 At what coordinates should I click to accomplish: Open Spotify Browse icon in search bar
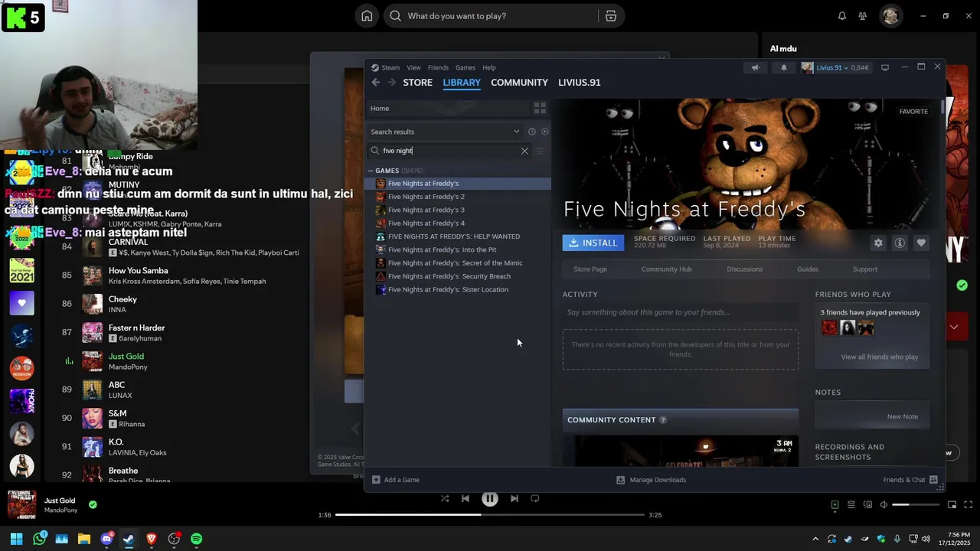pos(611,16)
